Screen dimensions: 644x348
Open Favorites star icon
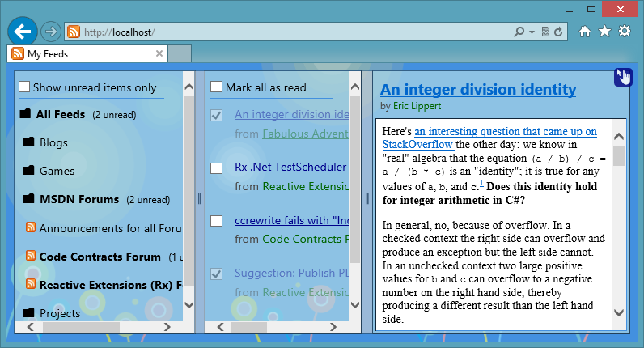(604, 32)
